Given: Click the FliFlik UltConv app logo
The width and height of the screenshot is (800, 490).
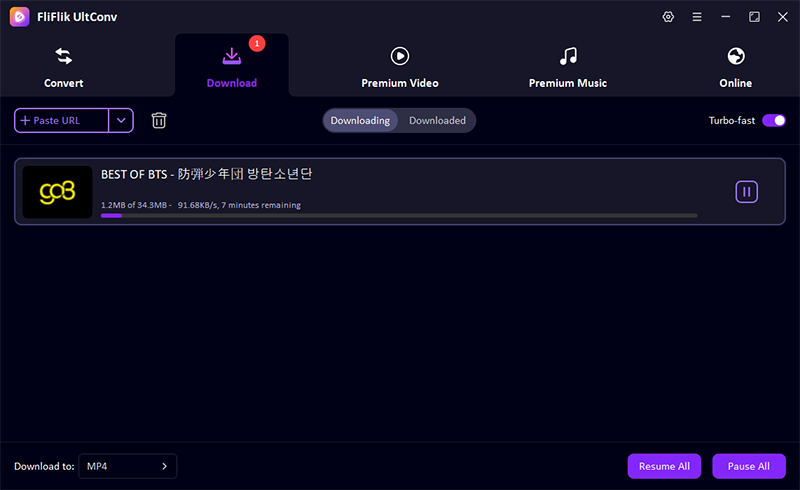Looking at the screenshot, I should point(19,17).
